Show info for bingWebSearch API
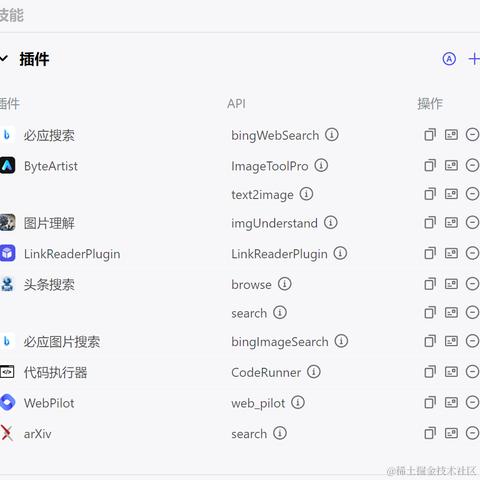 pos(332,135)
